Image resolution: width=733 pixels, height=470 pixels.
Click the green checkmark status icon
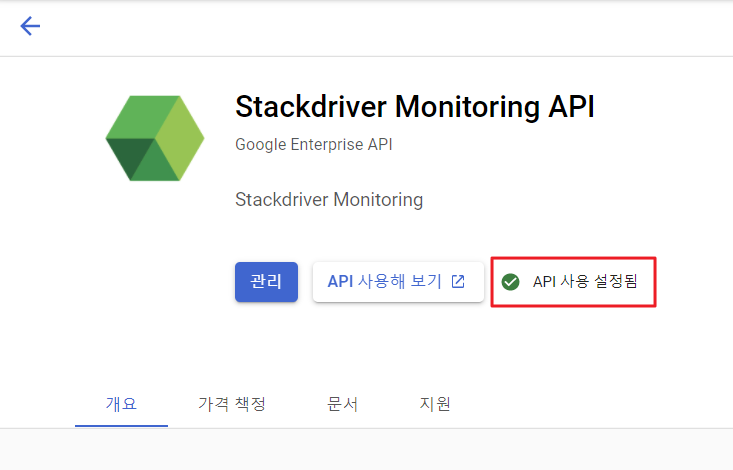tap(510, 282)
